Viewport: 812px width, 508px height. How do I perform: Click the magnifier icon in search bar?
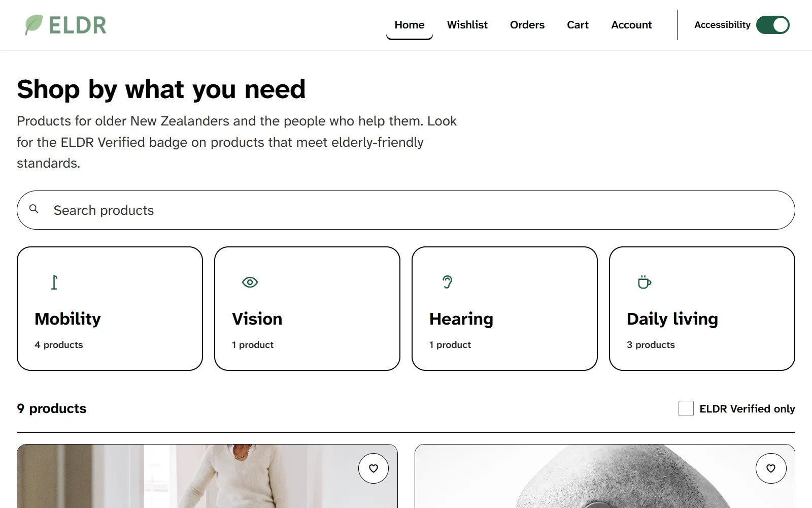tap(34, 209)
